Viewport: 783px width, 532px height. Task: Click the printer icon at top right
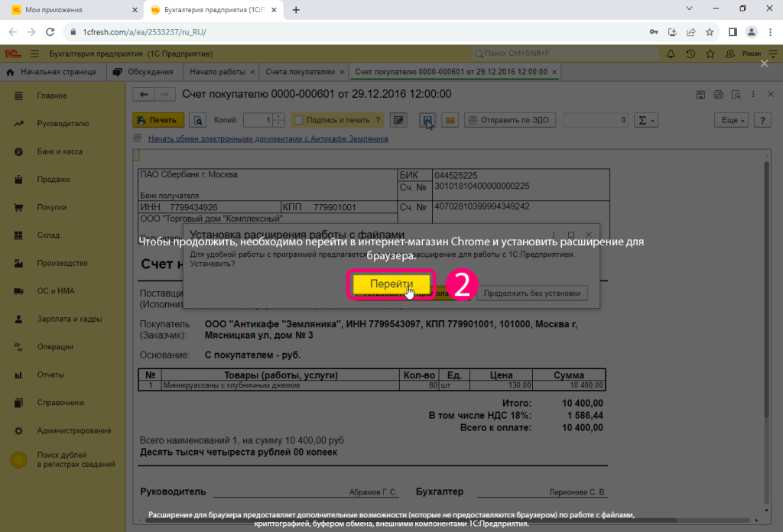click(718, 94)
